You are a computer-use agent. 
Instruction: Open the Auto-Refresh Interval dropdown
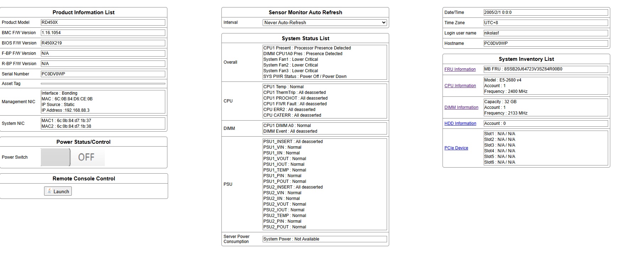(x=325, y=22)
